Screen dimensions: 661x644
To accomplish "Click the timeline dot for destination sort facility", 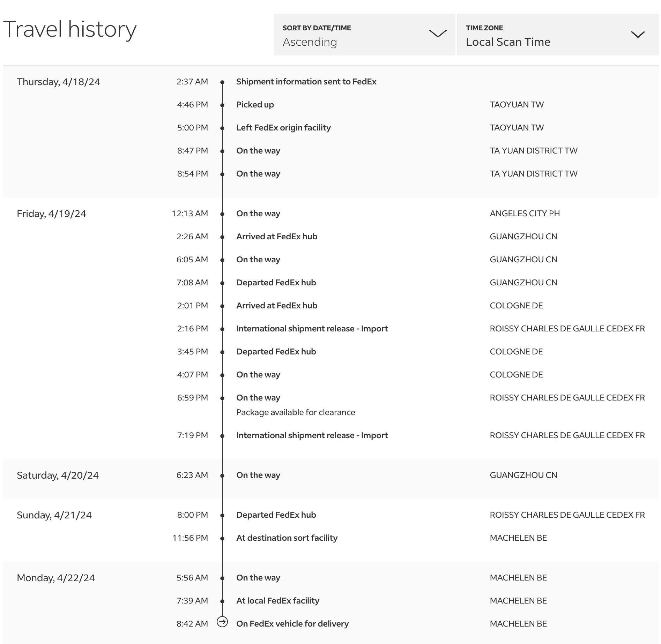I will [222, 538].
